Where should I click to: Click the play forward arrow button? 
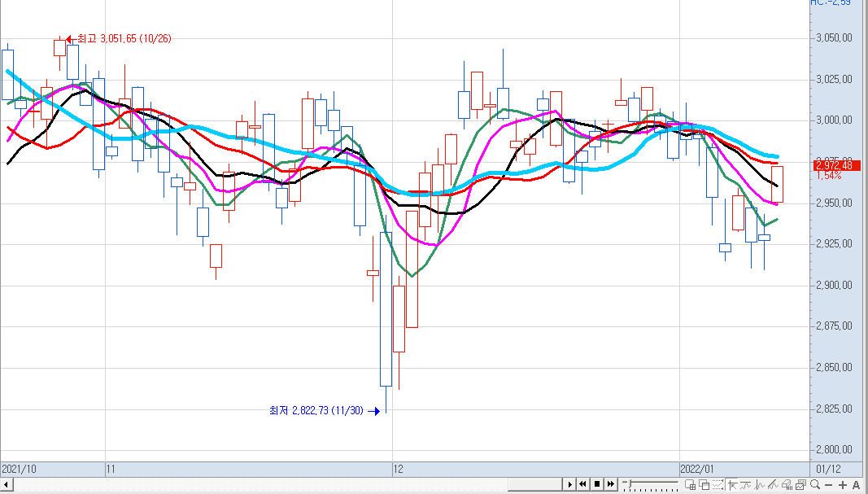(x=570, y=484)
